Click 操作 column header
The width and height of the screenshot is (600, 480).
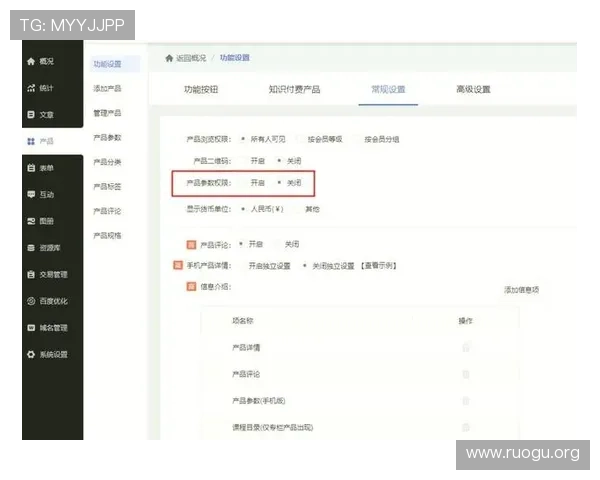(465, 321)
